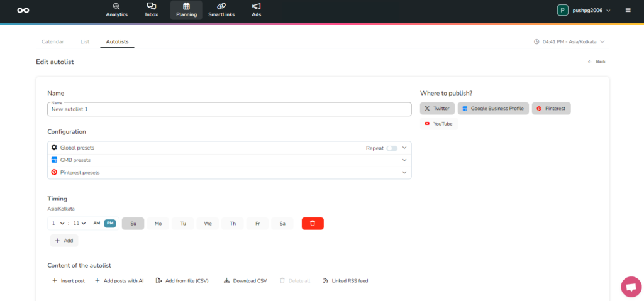Enable the Repeat switch
This screenshot has width=644, height=301.
tap(392, 148)
